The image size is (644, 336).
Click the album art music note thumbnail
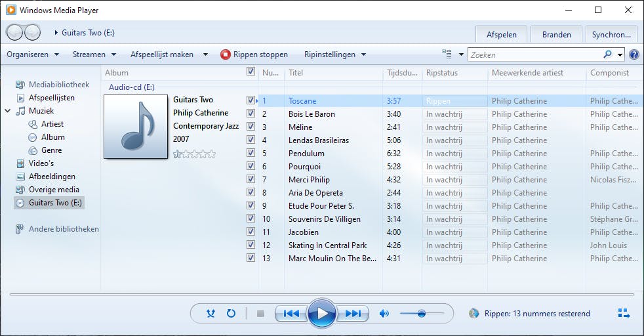click(x=136, y=127)
